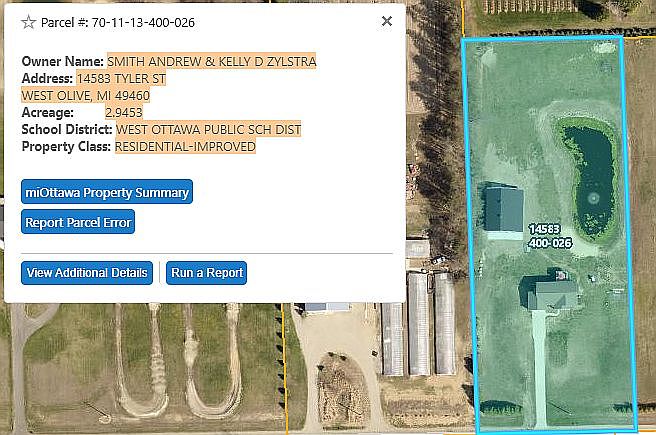
Task: Click West Ottawa Public Sch Dist value
Action: click(208, 130)
